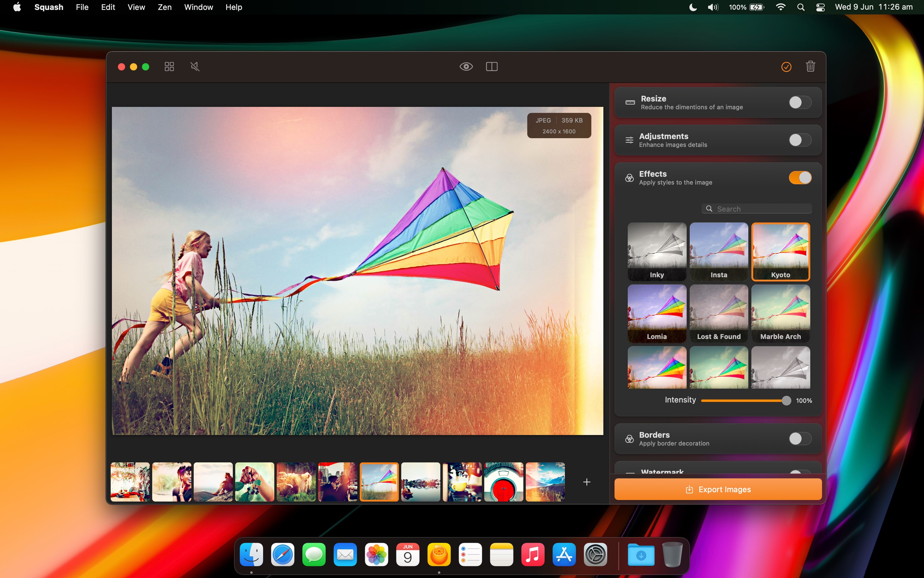Toggle the eye preview icon
924x578 pixels.
466,67
